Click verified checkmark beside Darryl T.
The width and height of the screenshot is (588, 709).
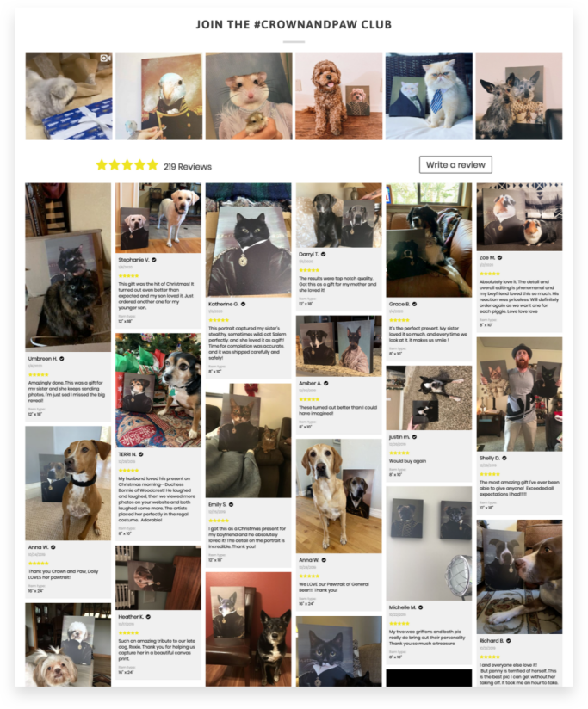pos(323,254)
